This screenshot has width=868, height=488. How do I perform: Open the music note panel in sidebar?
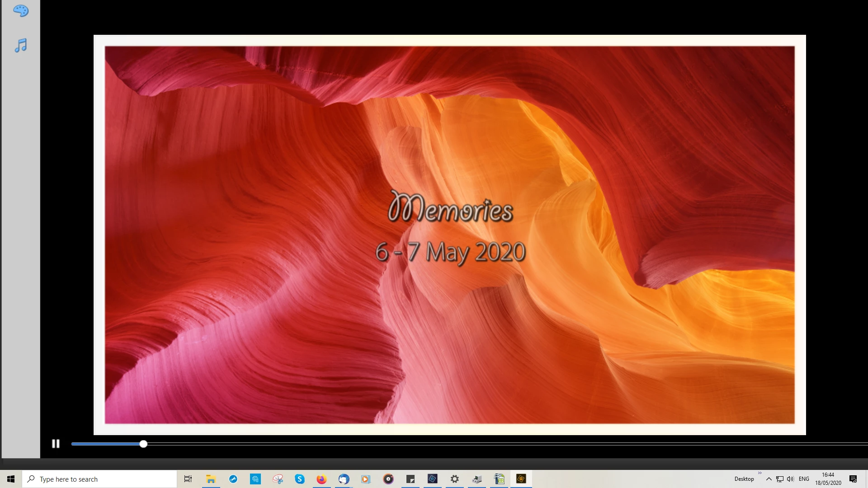coord(21,45)
